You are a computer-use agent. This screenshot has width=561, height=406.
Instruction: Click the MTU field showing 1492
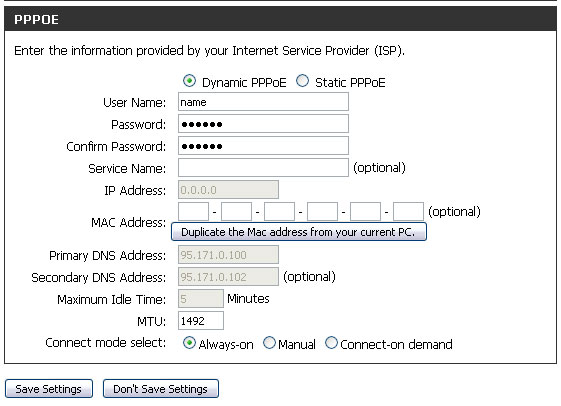coord(201,321)
